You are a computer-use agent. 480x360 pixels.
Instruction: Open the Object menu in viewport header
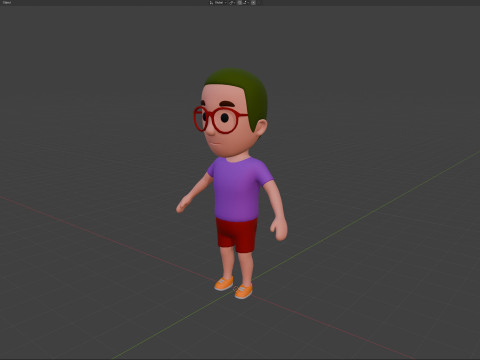coord(6,2)
